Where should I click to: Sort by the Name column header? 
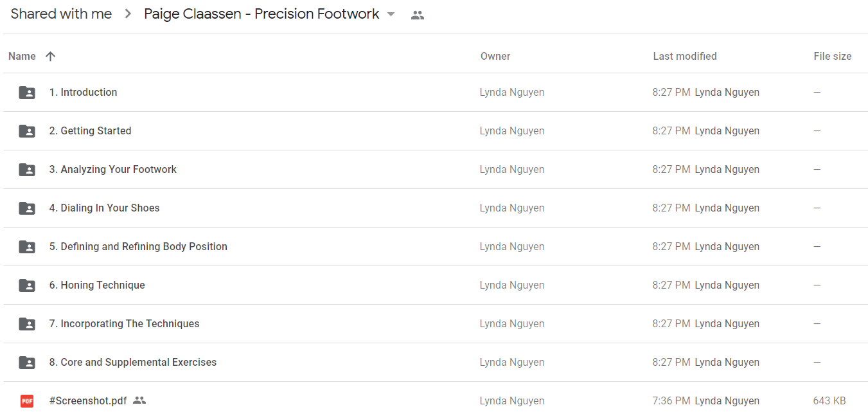[22, 57]
